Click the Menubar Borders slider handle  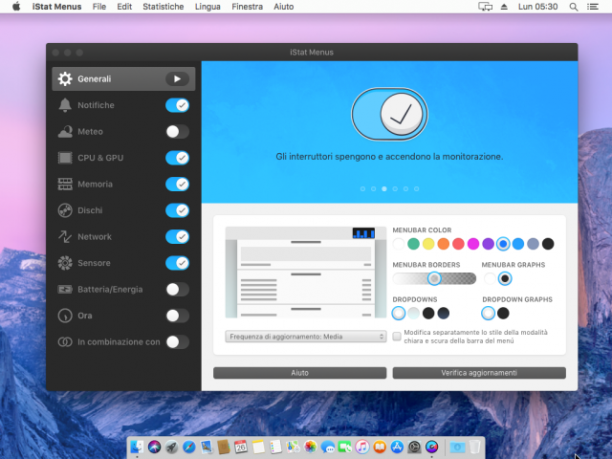click(434, 278)
